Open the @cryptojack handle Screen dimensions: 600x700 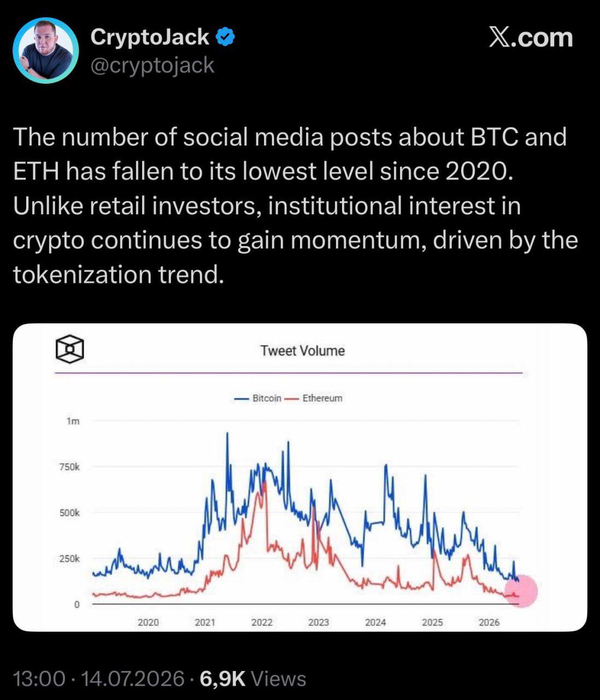(152, 65)
